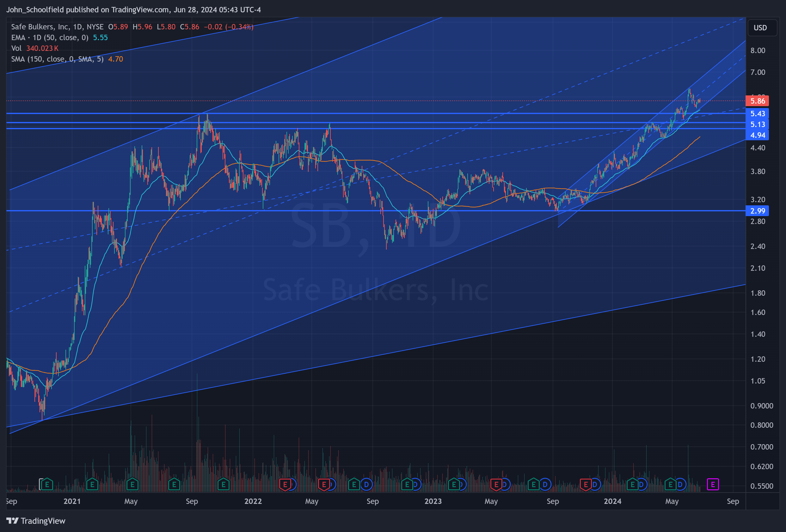Click the 4.94 horizontal line price label
The height and width of the screenshot is (532, 786).
(x=757, y=135)
